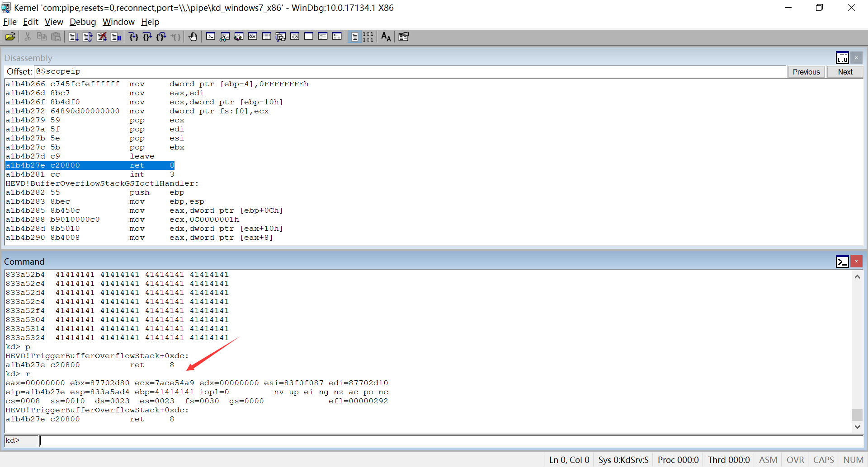
Task: Open the Debug menu
Action: point(83,22)
